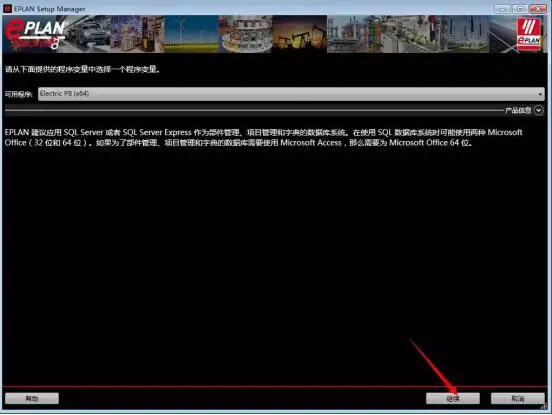Minimize the EPLAN Setup Manager window
The image size is (552, 415).
502,9
